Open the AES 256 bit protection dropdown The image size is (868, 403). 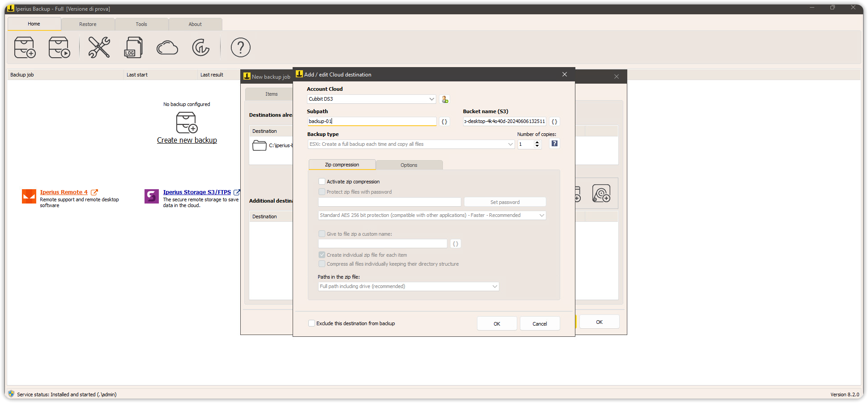[x=432, y=216]
